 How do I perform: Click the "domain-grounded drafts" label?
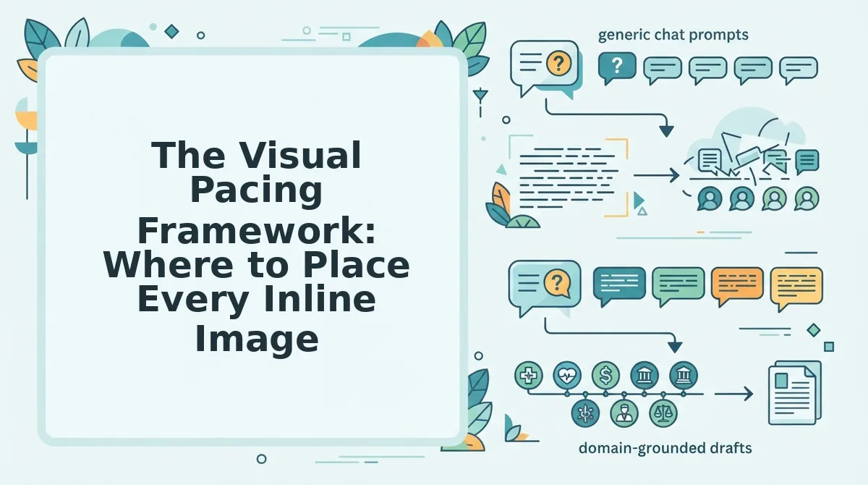[x=665, y=448]
